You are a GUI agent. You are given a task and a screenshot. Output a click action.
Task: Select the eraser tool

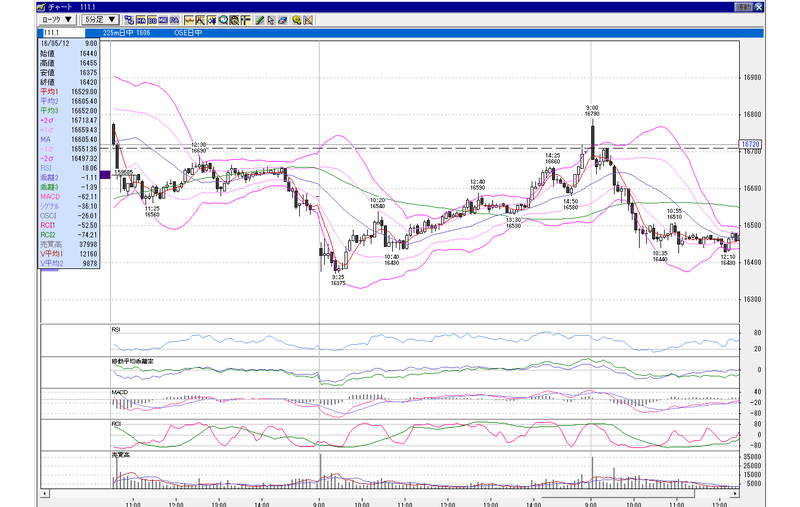coord(282,20)
